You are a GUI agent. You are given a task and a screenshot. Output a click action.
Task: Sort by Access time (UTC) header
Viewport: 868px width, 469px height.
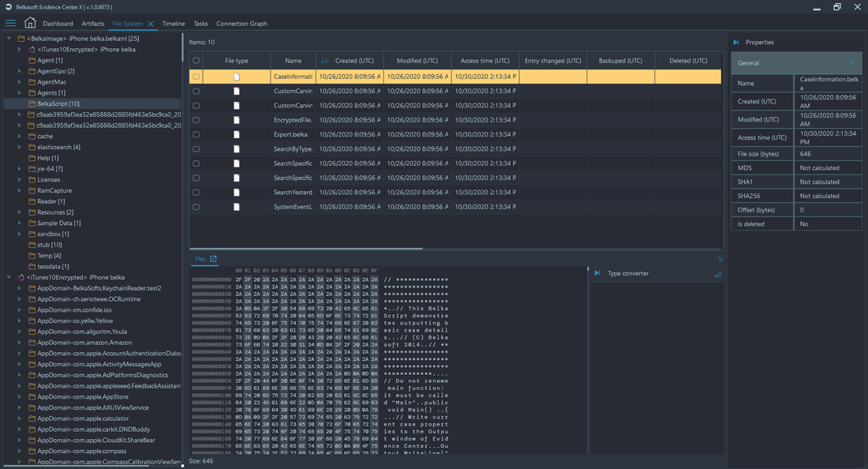485,60
